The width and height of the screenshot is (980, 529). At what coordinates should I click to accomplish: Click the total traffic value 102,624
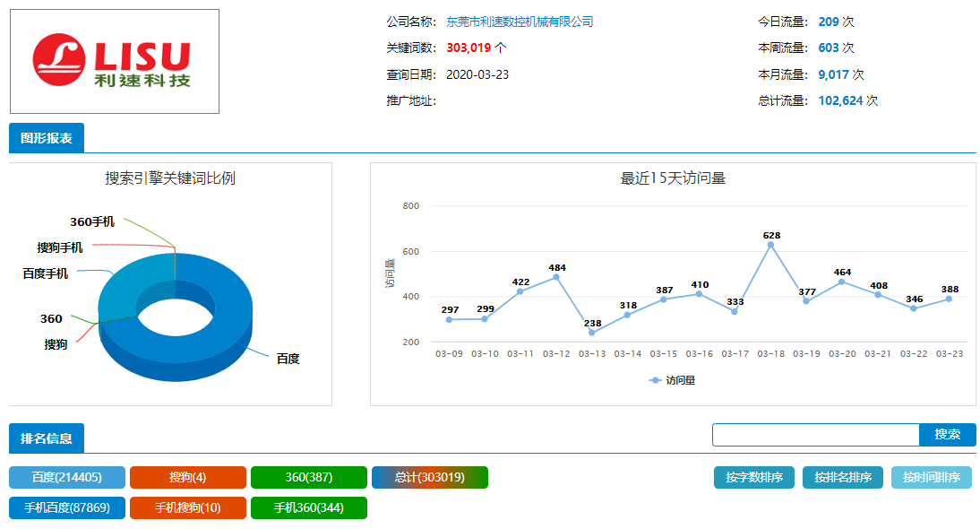click(840, 100)
